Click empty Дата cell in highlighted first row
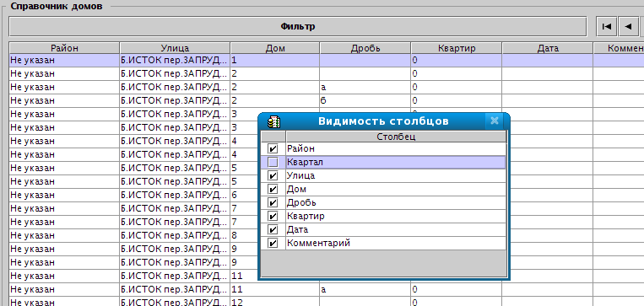The width and height of the screenshot is (644, 306). click(548, 61)
